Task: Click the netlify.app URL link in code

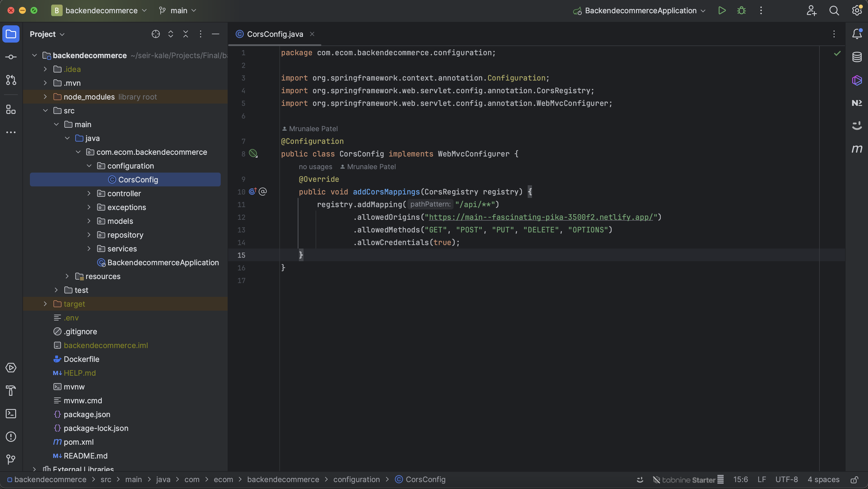Action: coord(540,217)
